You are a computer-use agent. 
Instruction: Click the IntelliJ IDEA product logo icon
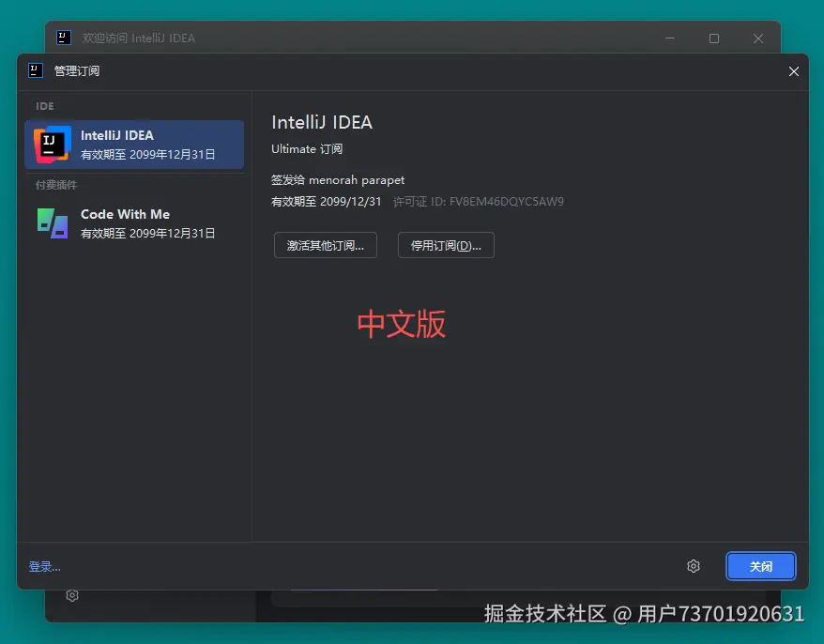[x=52, y=145]
